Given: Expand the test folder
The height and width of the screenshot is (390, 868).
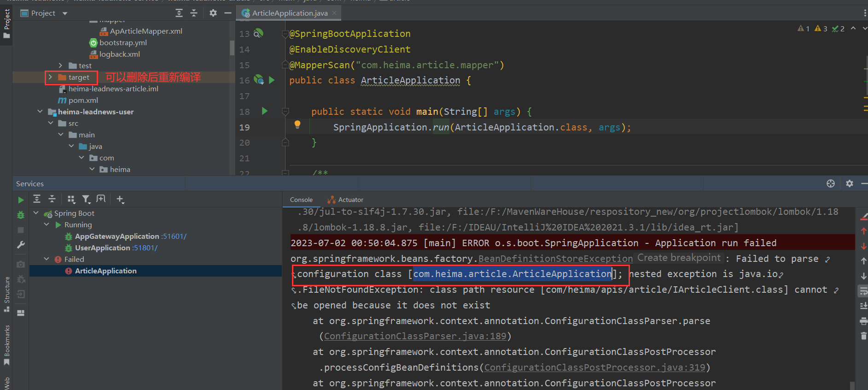Looking at the screenshot, I should (x=60, y=65).
